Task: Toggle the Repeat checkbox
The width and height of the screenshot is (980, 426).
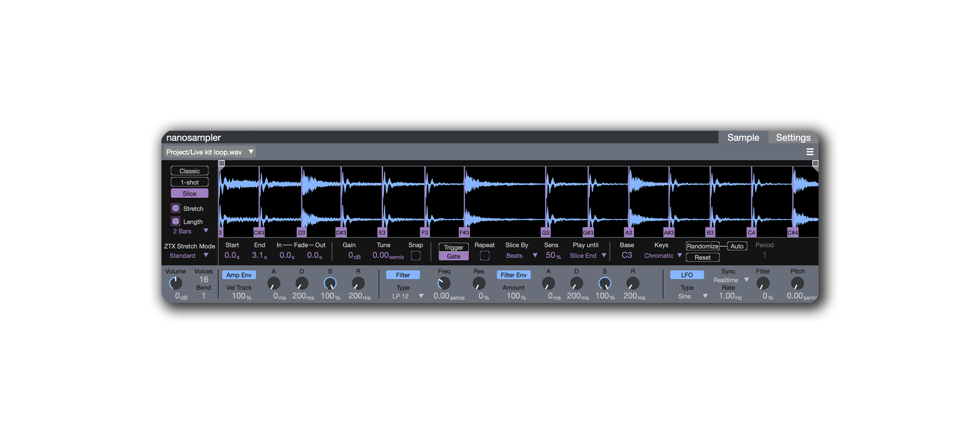Action: (x=484, y=256)
